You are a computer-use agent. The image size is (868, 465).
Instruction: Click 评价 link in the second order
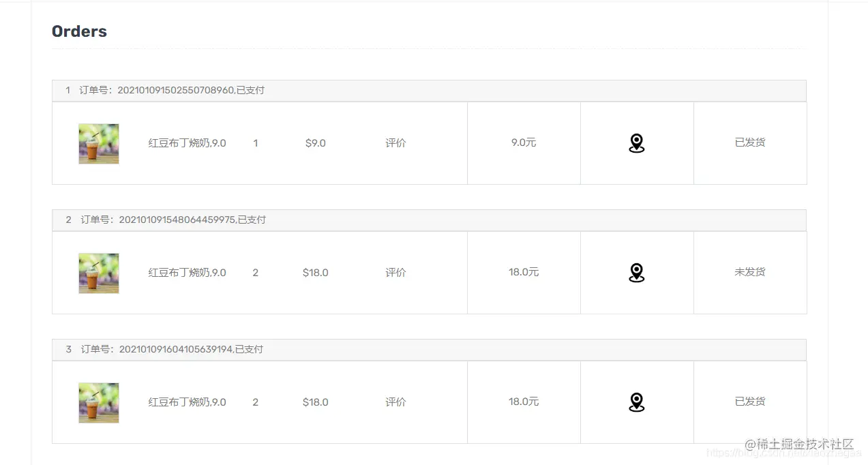pyautogui.click(x=395, y=273)
